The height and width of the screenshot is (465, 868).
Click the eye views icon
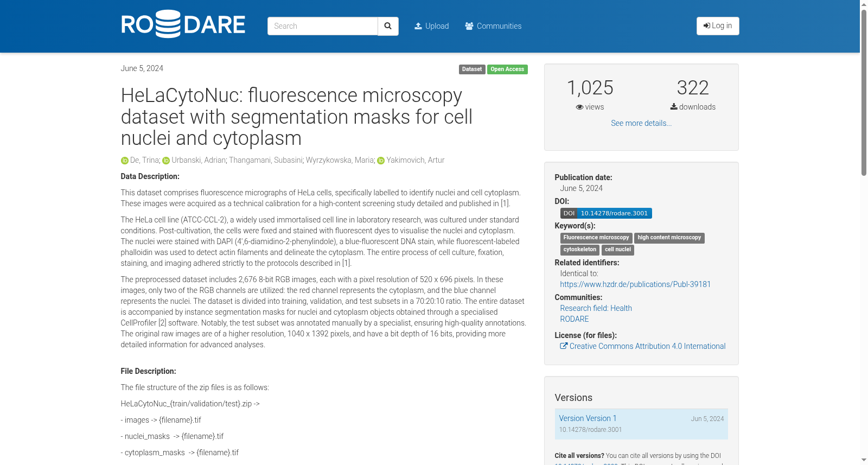pyautogui.click(x=579, y=107)
